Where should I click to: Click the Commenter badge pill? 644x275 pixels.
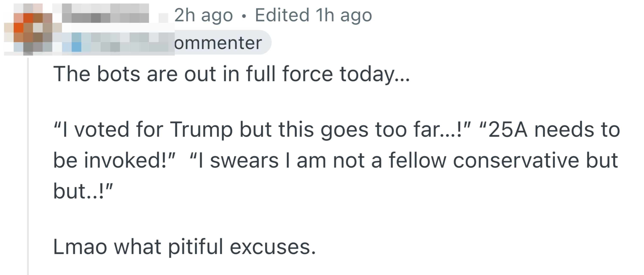coord(220,43)
